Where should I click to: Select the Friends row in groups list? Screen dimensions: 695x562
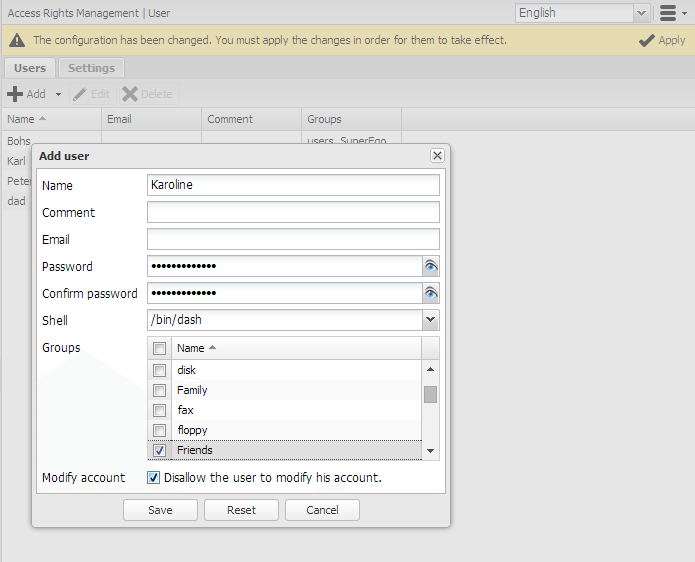pyautogui.click(x=285, y=450)
